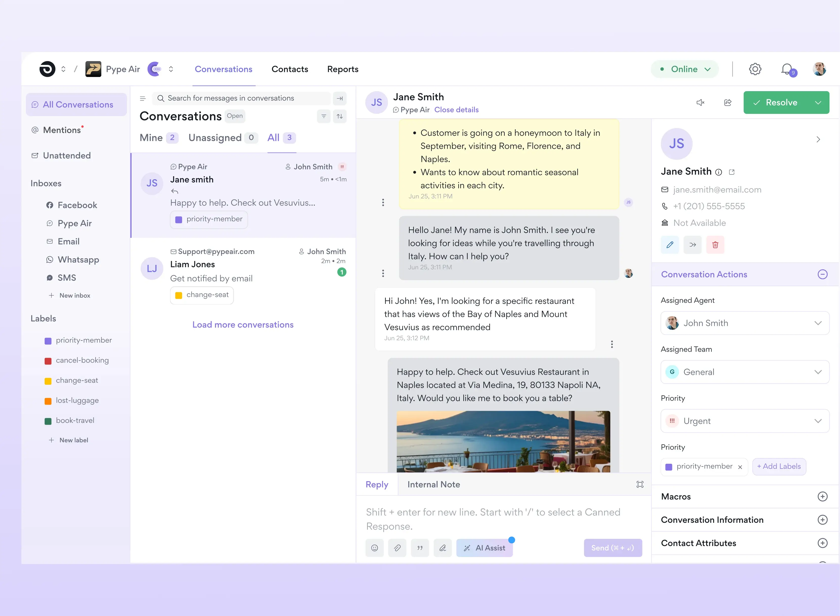This screenshot has width=840, height=616.
Task: Open the signature pen icon
Action: (443, 548)
